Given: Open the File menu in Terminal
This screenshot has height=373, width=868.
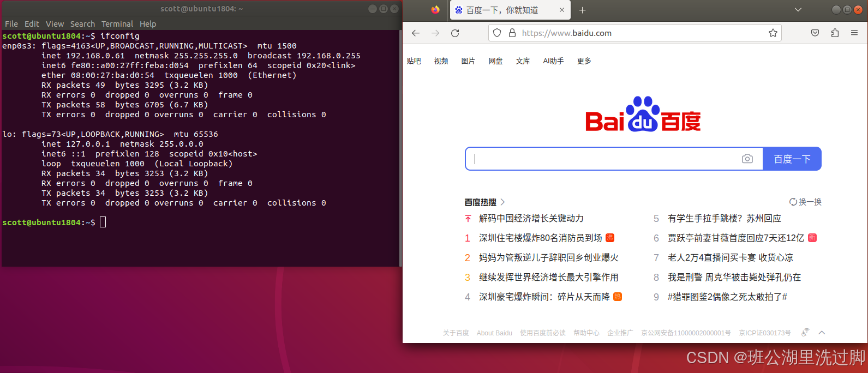Looking at the screenshot, I should [11, 24].
